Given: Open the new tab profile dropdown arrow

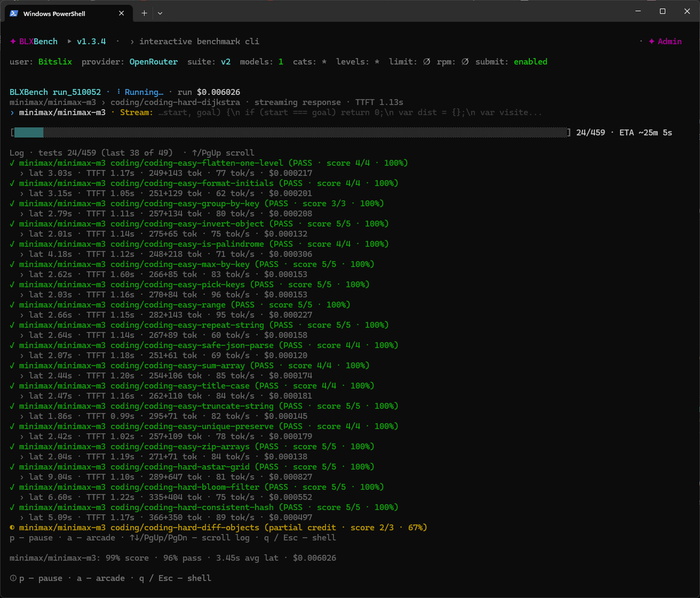Looking at the screenshot, I should coord(160,13).
